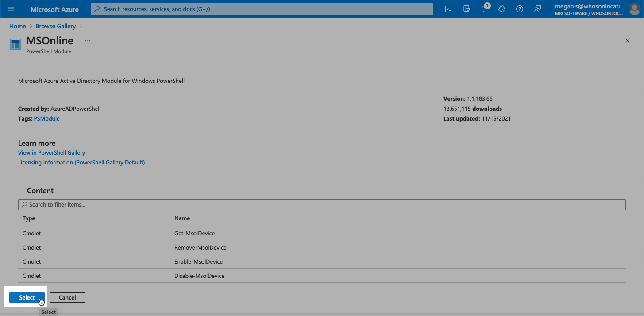Open the Help question mark icon
This screenshot has height=316, width=644.
[520, 9]
